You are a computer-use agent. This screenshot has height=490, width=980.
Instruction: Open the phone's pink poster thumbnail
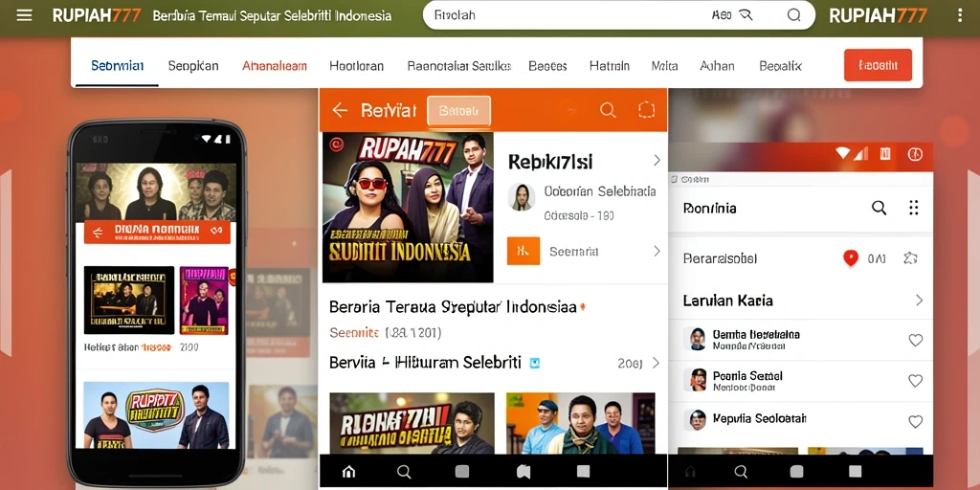204,301
